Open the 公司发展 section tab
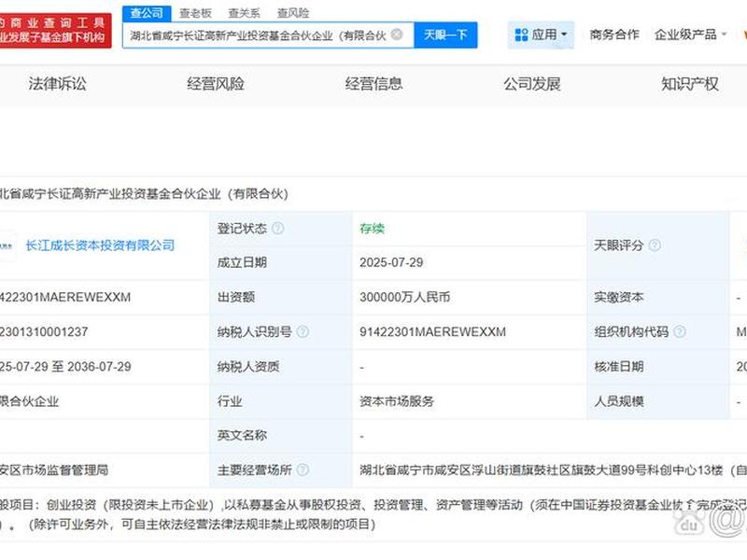This screenshot has height=560, width=747. coord(532,84)
